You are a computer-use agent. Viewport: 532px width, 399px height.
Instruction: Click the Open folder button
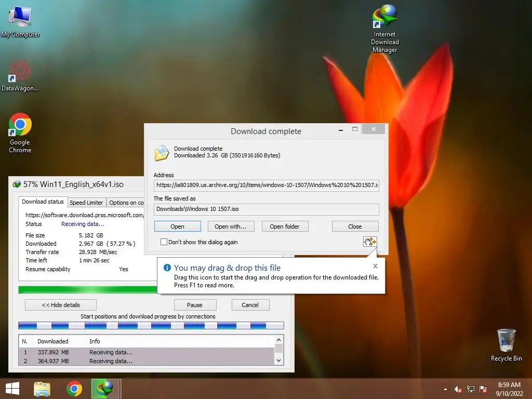pyautogui.click(x=285, y=227)
